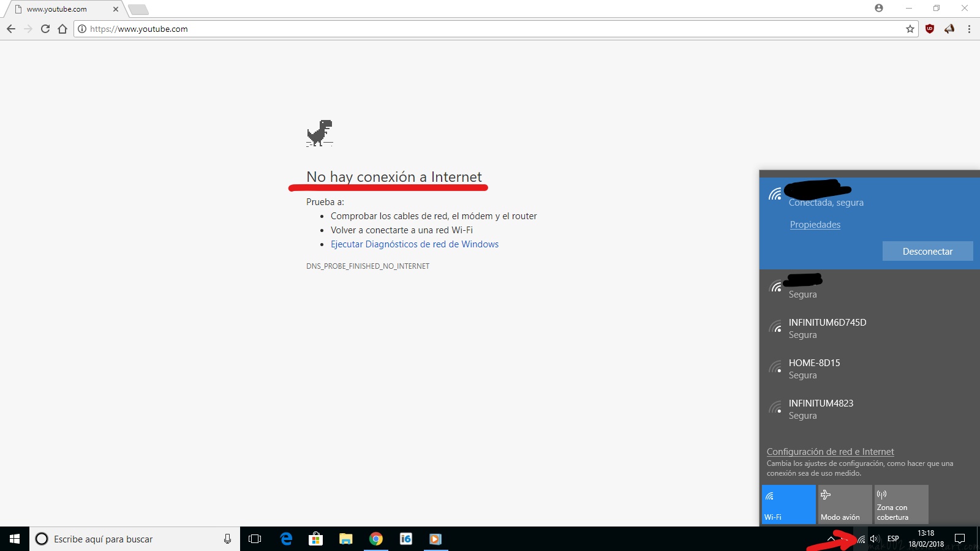Open File Explorer from the taskbar
The height and width of the screenshot is (551, 980).
[345, 539]
